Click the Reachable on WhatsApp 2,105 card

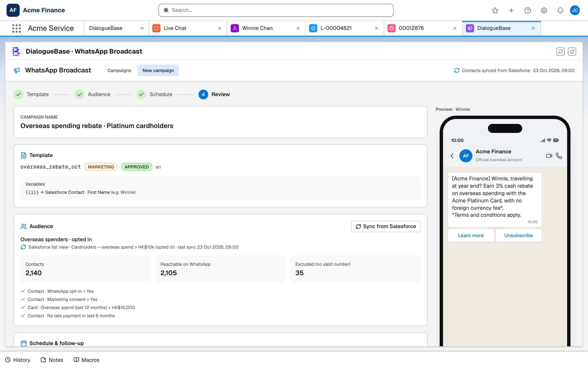(221, 269)
